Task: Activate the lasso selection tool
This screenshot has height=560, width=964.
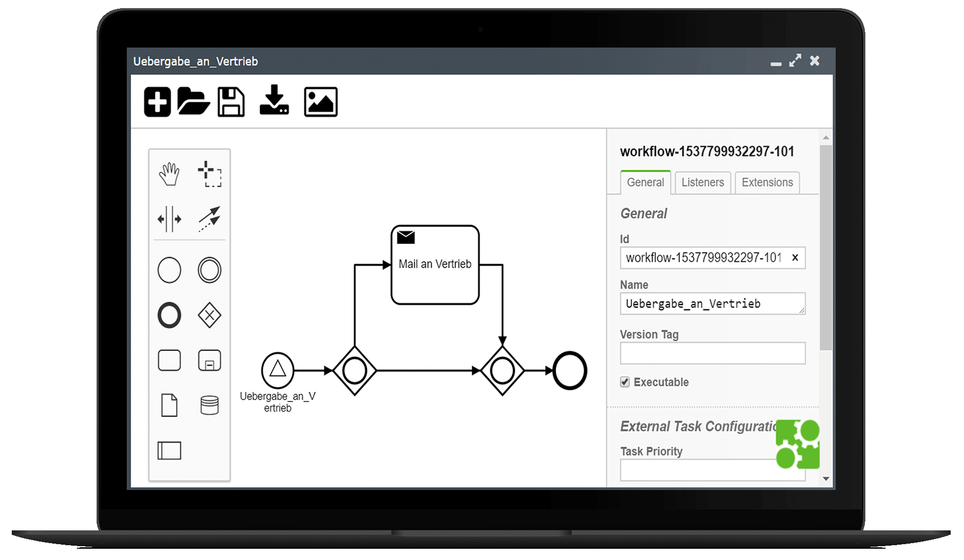Action: coord(210,174)
